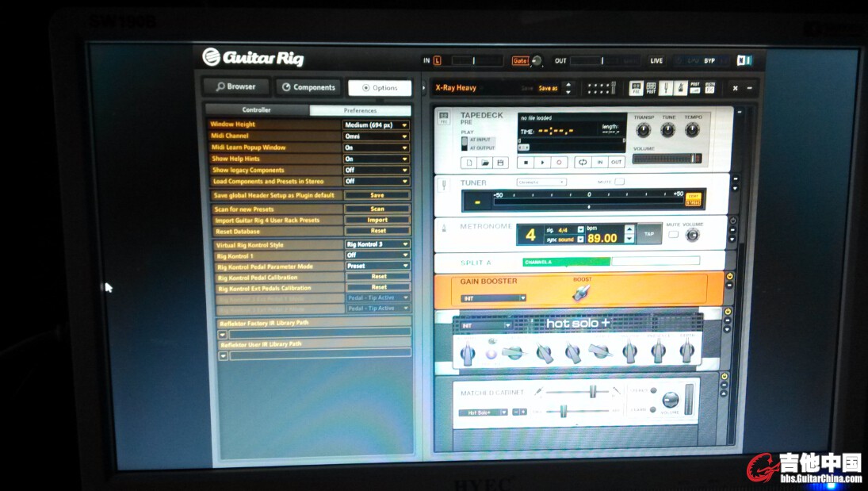Open Rig Kontrol Pedal Parameter Mode dropdown

[x=377, y=266]
